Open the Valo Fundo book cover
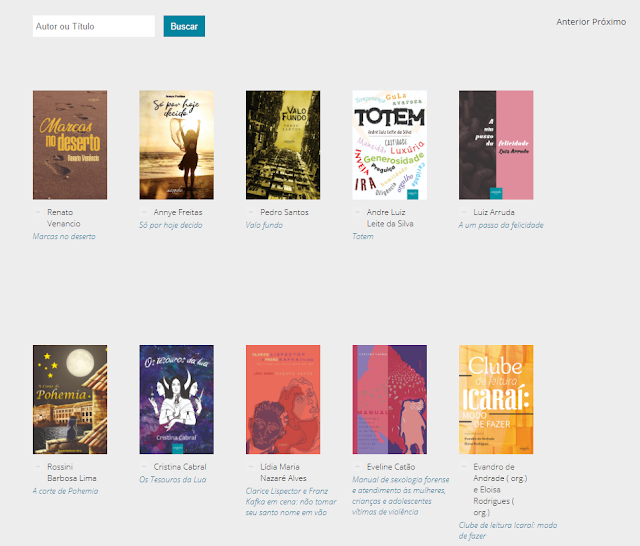Viewport: 640px width, 546px height. pyautogui.click(x=283, y=145)
